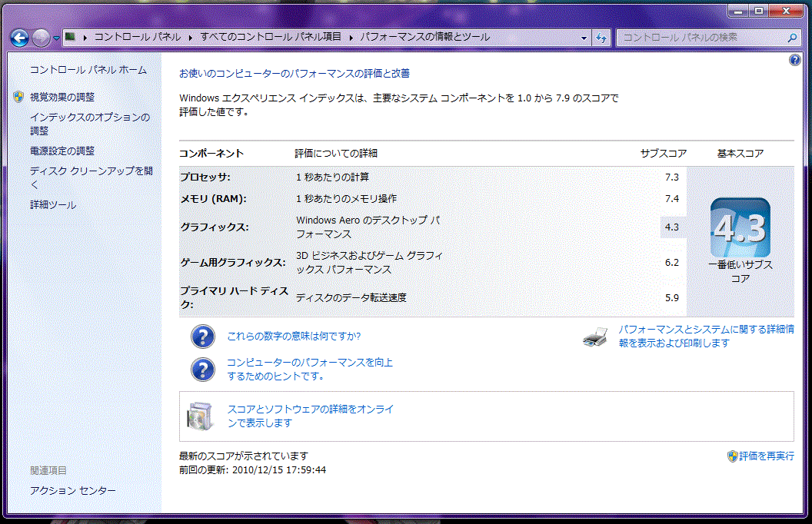Maximize the Control Panel window
The width and height of the screenshot is (812, 524).
click(759, 11)
